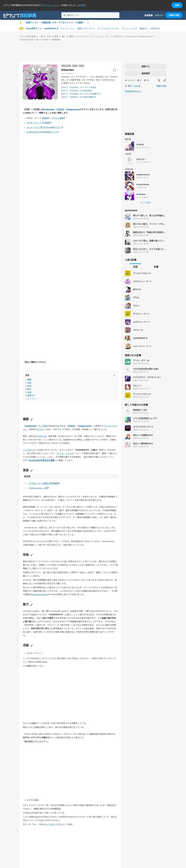Click megaphone icon on announcement banner

[21, 23]
